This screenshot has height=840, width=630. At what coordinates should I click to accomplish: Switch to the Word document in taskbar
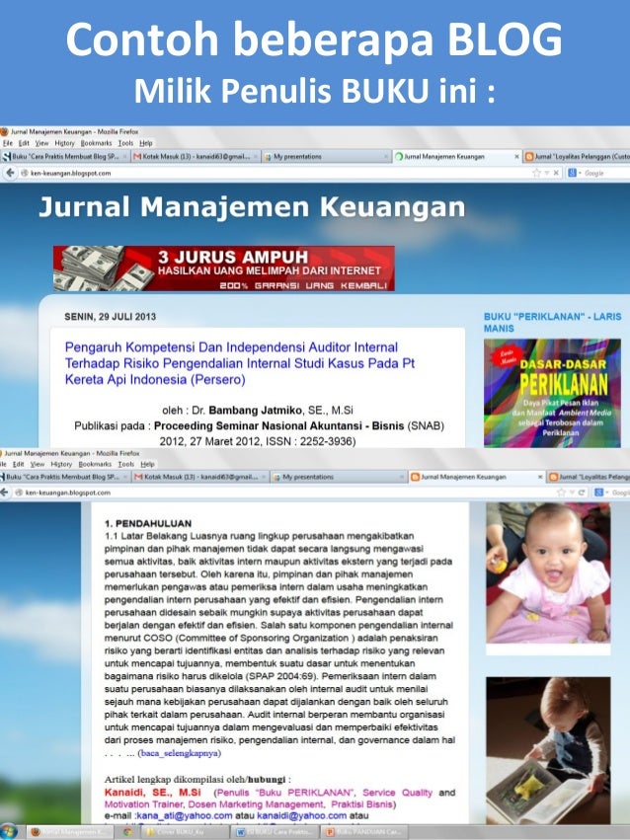(x=276, y=832)
